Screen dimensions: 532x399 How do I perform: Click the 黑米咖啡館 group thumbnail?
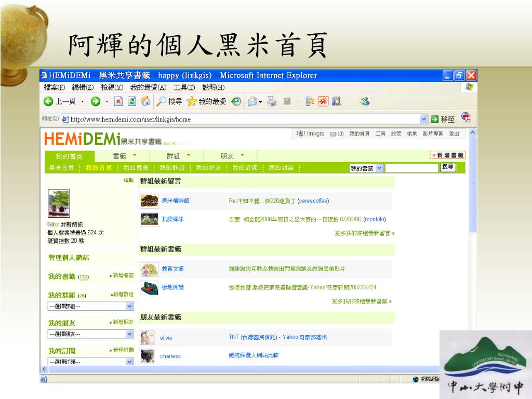click(x=149, y=201)
